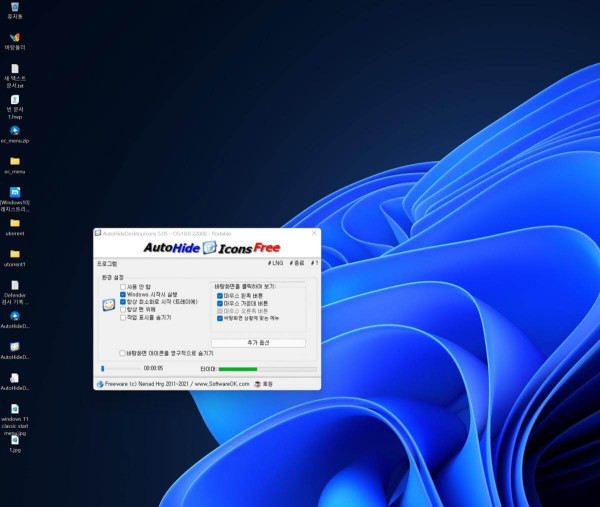
Task: Close the AutoHideDesktopIcons window
Action: (314, 233)
